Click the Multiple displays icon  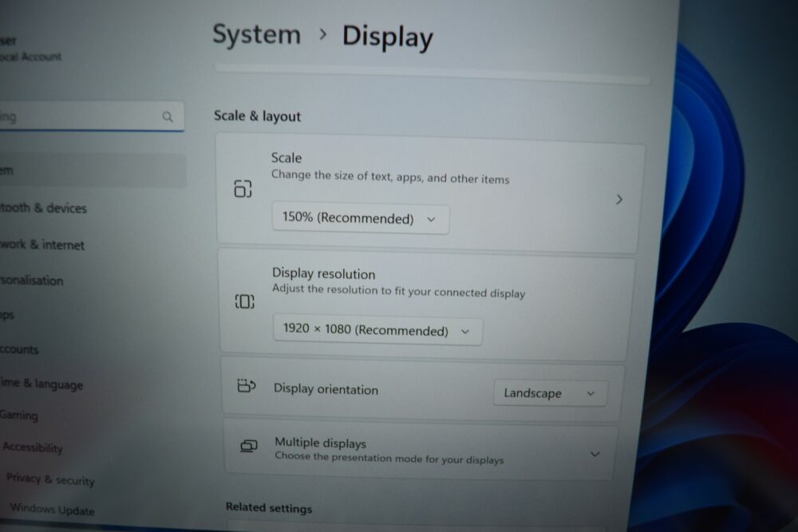[x=249, y=447]
